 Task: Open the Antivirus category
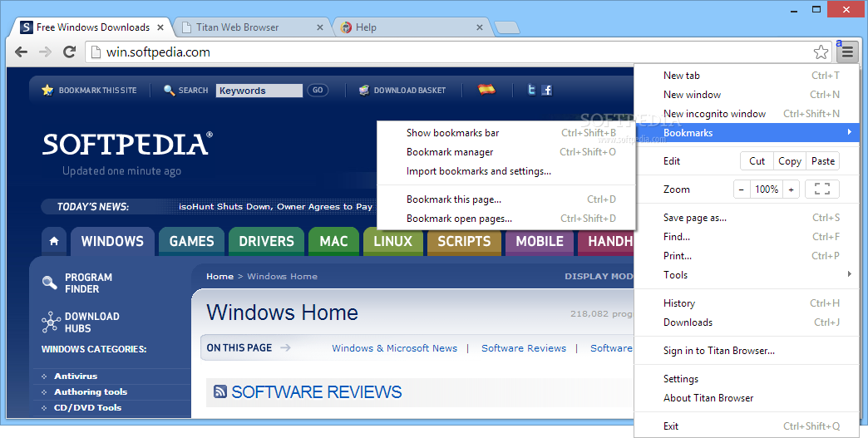(76, 376)
